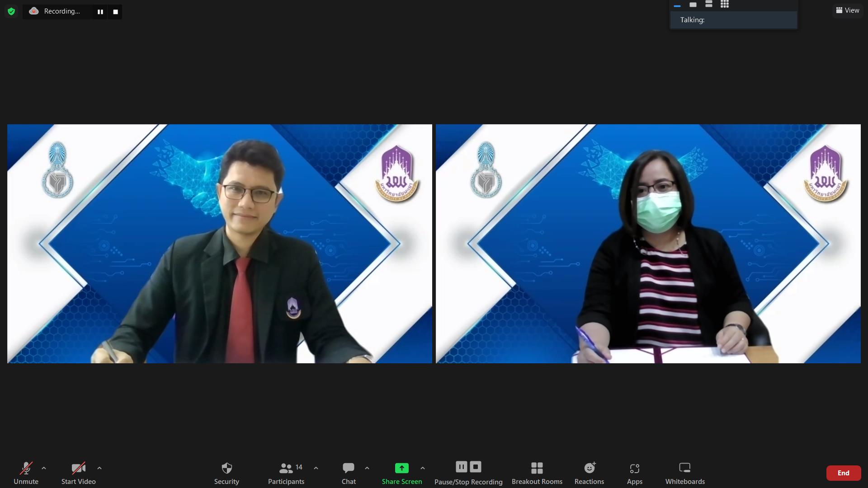Pause the cloud recording in top bar
Viewport: 868px width, 488px height.
pyautogui.click(x=100, y=12)
